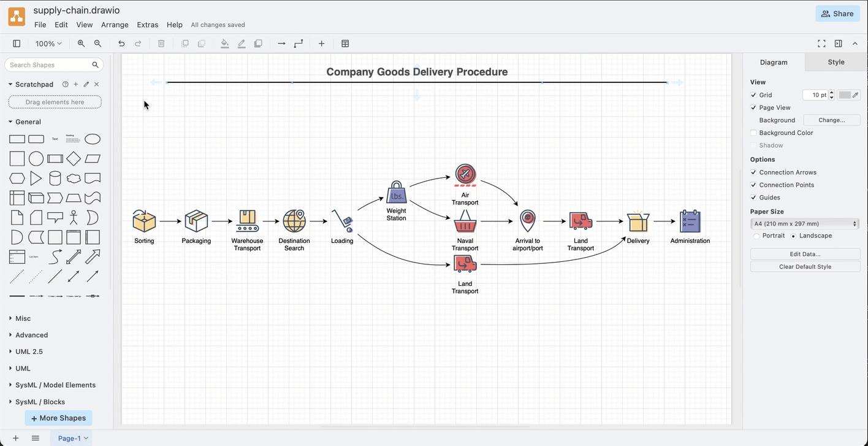Select the Line Color pen icon
The height and width of the screenshot is (446, 868).
pos(241,44)
